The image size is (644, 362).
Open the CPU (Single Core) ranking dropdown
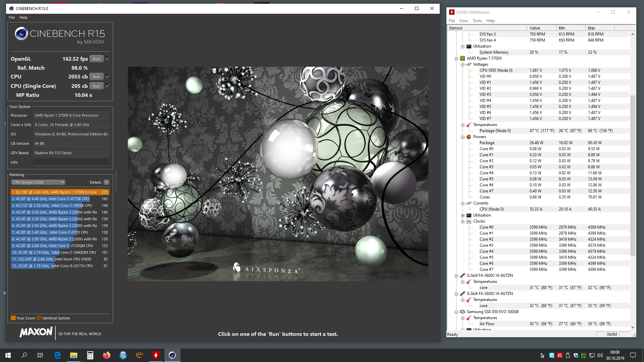(38, 182)
